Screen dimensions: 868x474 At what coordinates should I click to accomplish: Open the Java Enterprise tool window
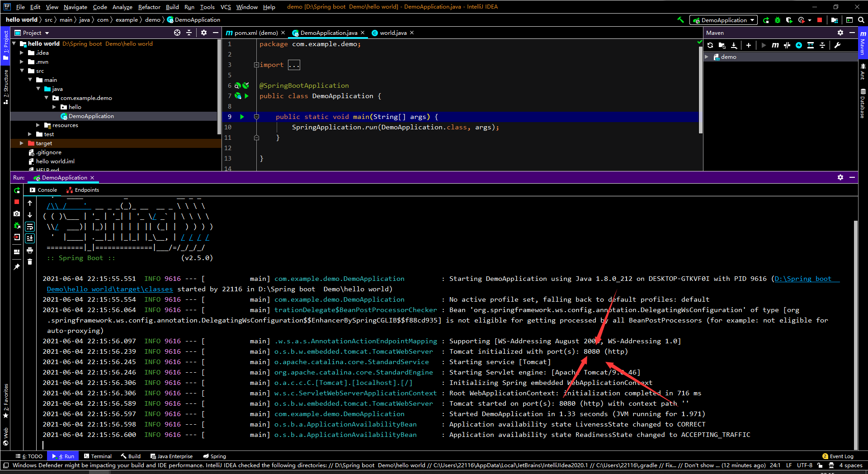pos(171,456)
